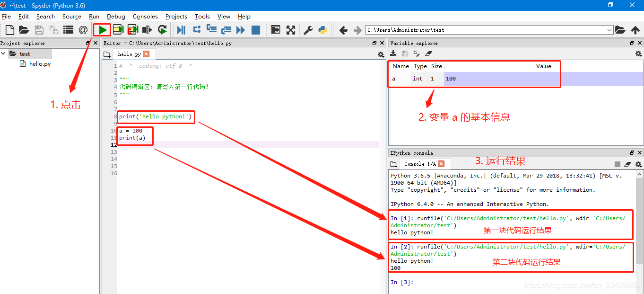The image size is (644, 294).
Task: Go back with left arrow
Action: (344, 30)
